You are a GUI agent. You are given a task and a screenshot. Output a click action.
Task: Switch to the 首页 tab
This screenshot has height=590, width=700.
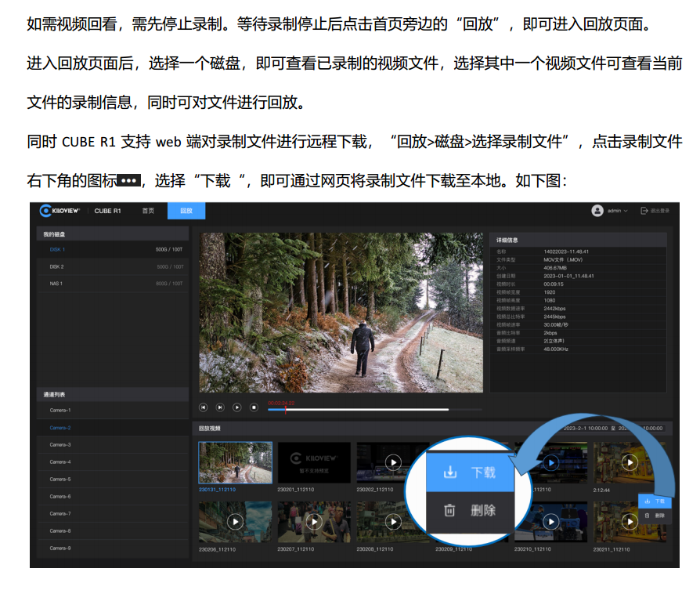tap(148, 211)
